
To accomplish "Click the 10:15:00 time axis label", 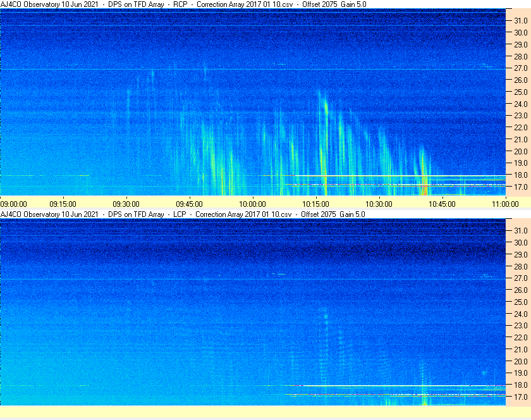I will tap(315, 204).
